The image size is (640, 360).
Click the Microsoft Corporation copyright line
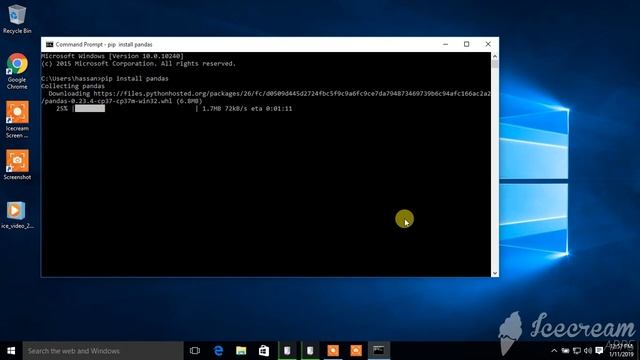(138, 64)
